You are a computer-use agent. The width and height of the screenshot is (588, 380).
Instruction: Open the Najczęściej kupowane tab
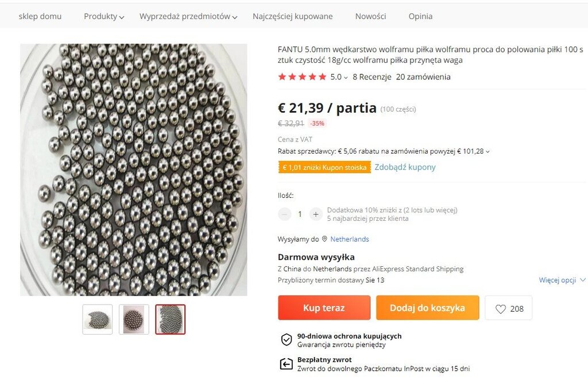(292, 17)
